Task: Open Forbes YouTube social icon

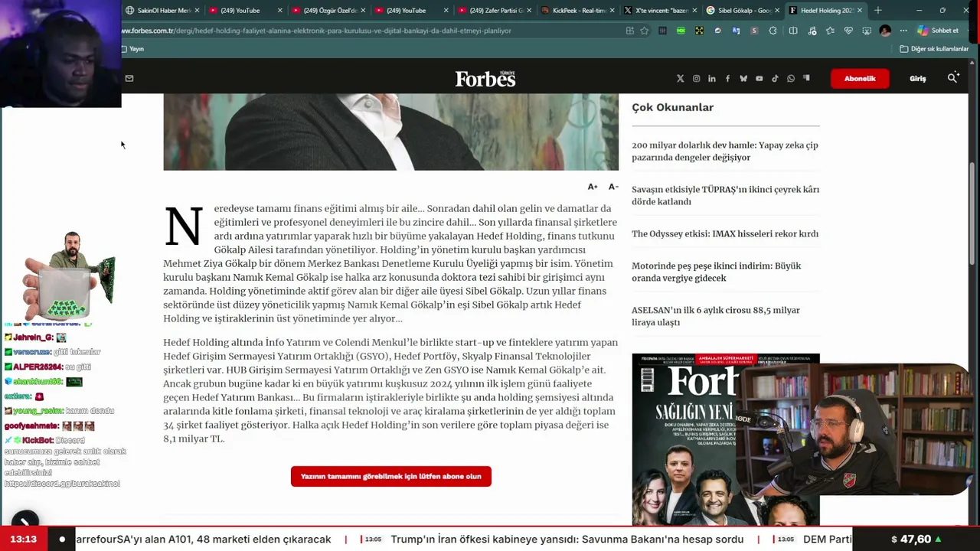Action: (x=759, y=78)
